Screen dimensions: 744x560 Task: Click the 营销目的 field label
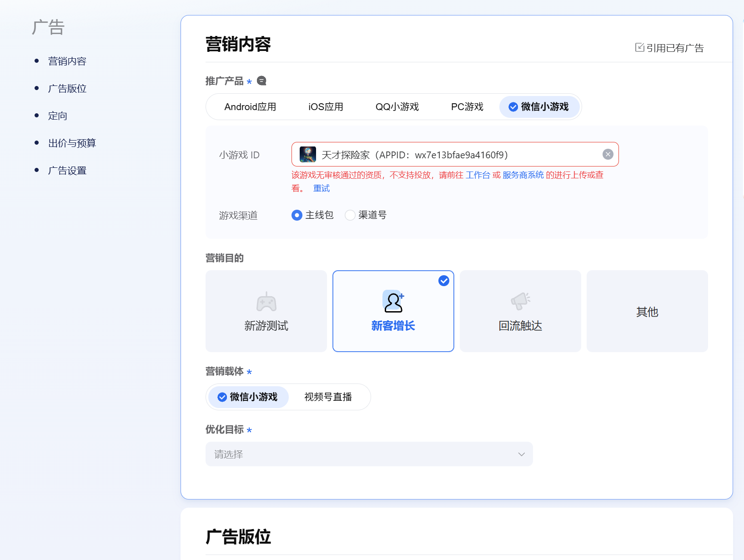pos(225,258)
